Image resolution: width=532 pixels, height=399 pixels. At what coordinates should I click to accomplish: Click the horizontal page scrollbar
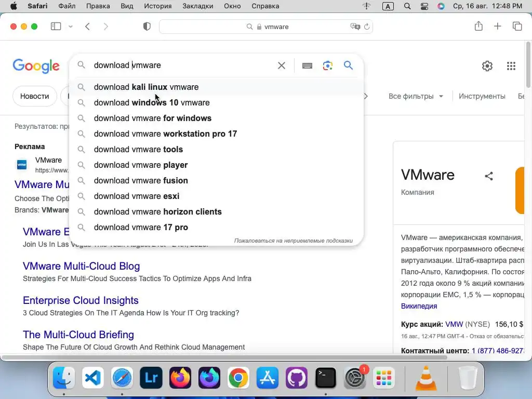tap(224, 357)
